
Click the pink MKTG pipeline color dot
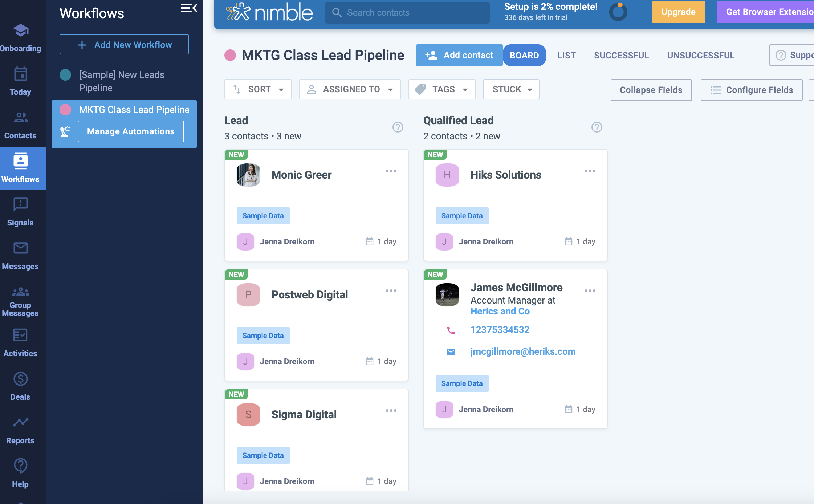(230, 56)
